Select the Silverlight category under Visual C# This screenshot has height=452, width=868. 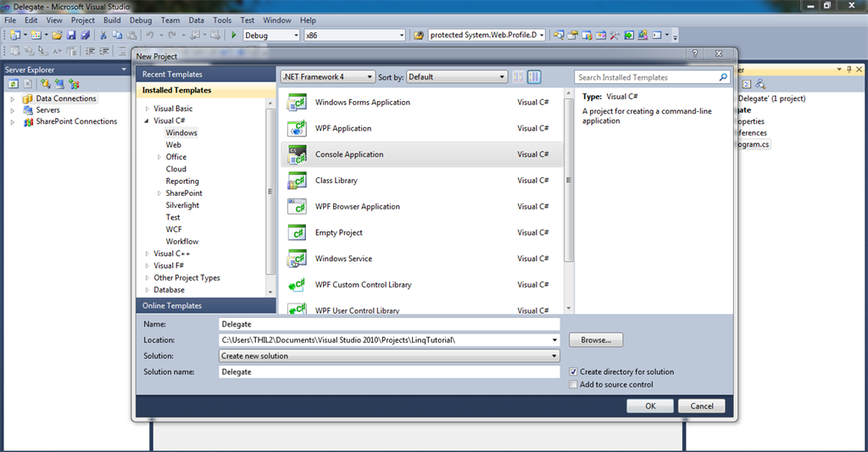pos(182,205)
